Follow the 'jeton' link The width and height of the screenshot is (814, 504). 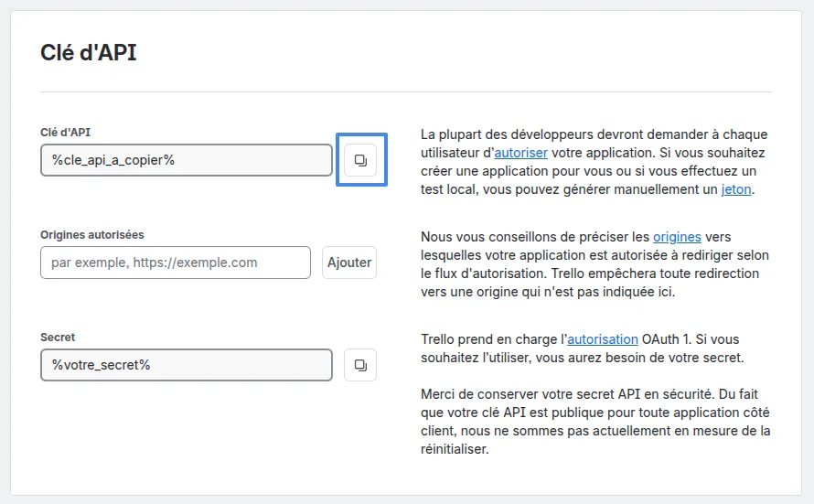coord(736,189)
